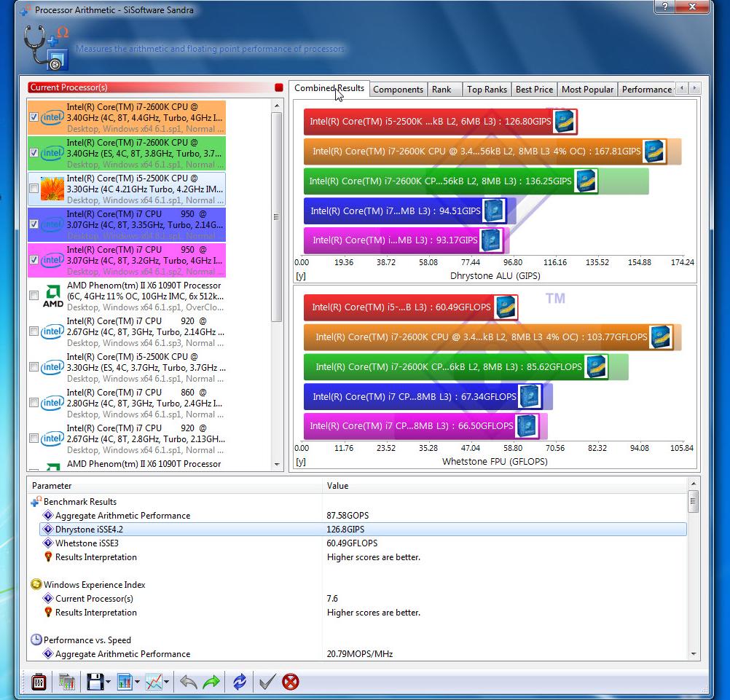Check the i5-2500K 4.21GHz Turbo processor
The height and width of the screenshot is (700, 730).
point(34,189)
